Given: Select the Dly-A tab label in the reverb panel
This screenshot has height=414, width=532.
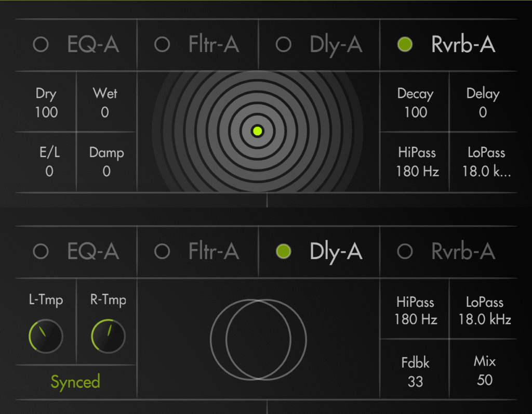Looking at the screenshot, I should click(336, 45).
